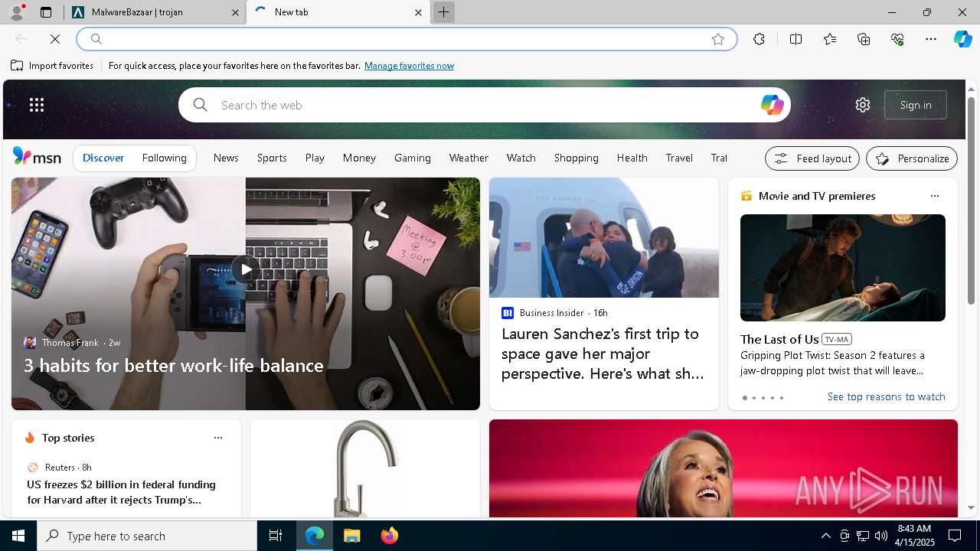
Task: Open the Favorites hub icon
Action: pos(830,39)
